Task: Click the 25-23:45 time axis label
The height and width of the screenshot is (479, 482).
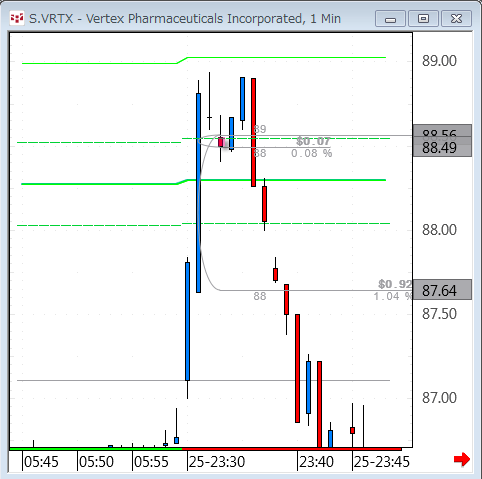Action: [382, 462]
